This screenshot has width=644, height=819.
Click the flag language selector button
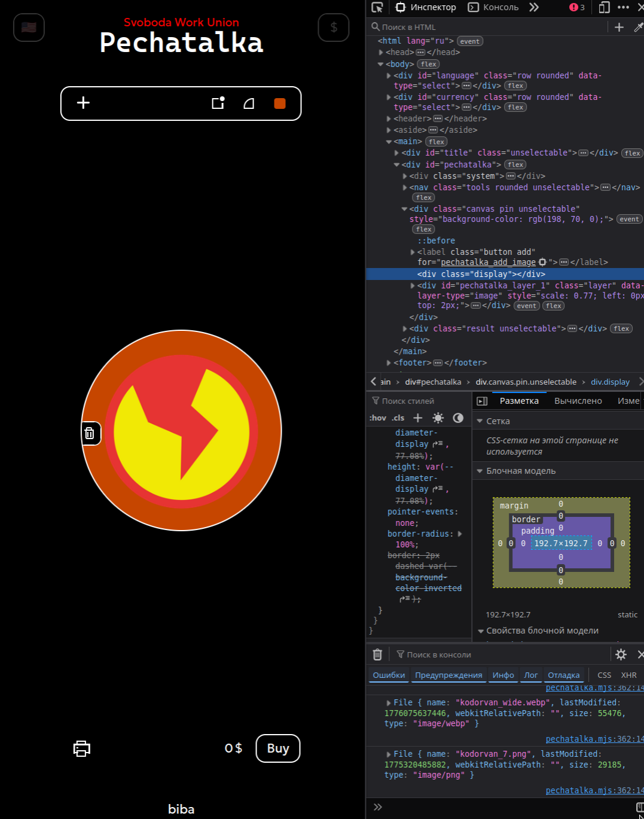pos(29,28)
